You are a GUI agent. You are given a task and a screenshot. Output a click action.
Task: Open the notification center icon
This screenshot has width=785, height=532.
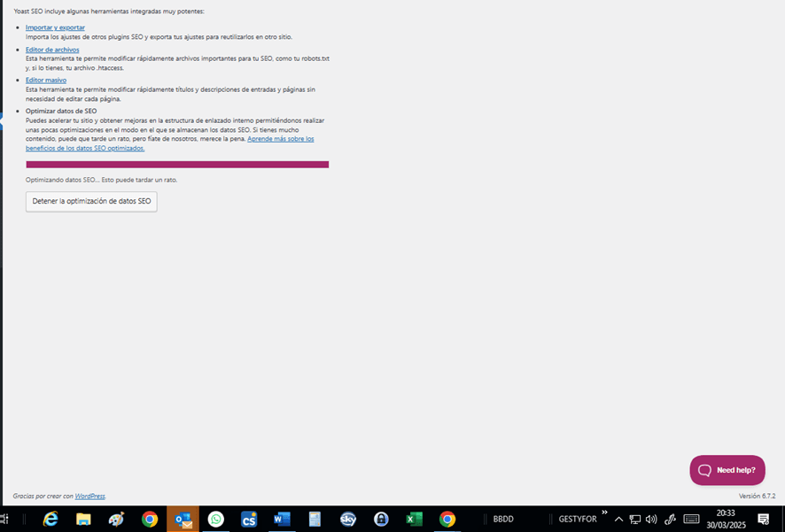(x=764, y=519)
